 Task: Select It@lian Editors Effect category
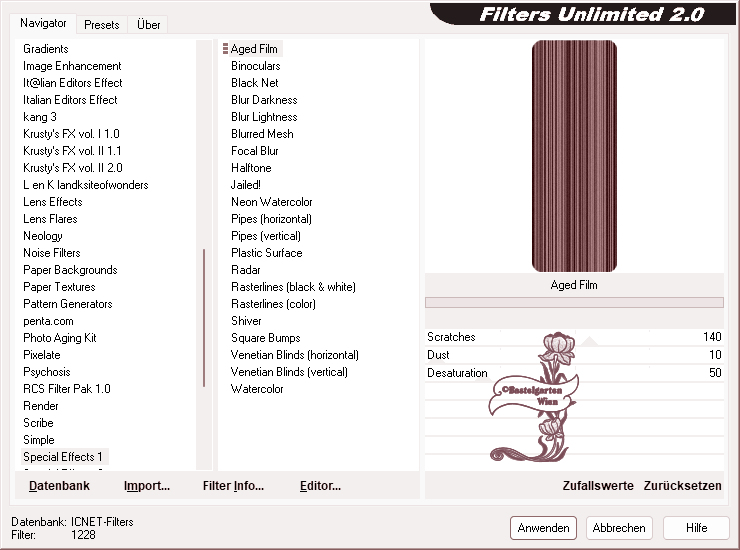coord(73,83)
